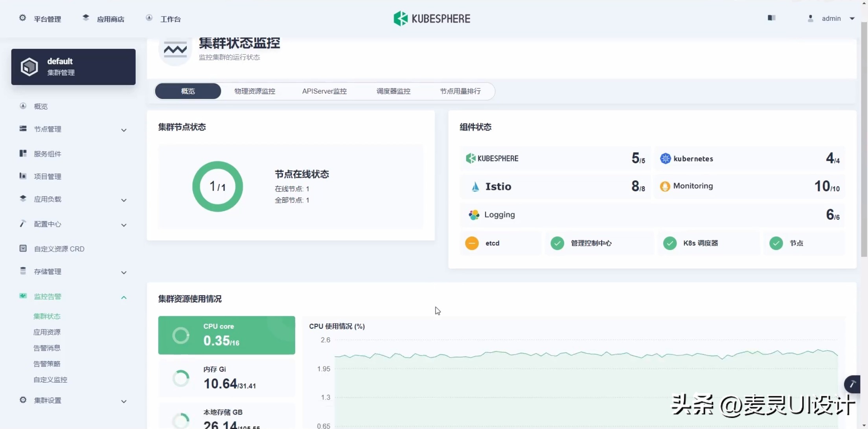Open 应用商店 from the top bar
This screenshot has width=868, height=429.
[110, 18]
